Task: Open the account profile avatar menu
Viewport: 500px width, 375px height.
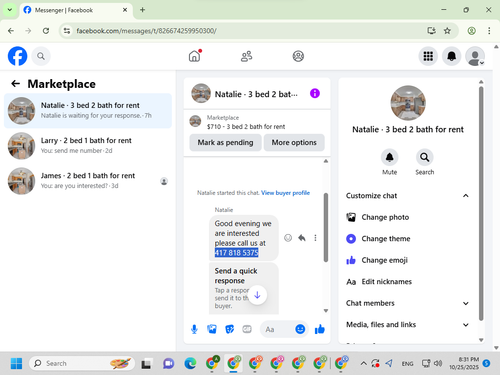Action: 475,56
